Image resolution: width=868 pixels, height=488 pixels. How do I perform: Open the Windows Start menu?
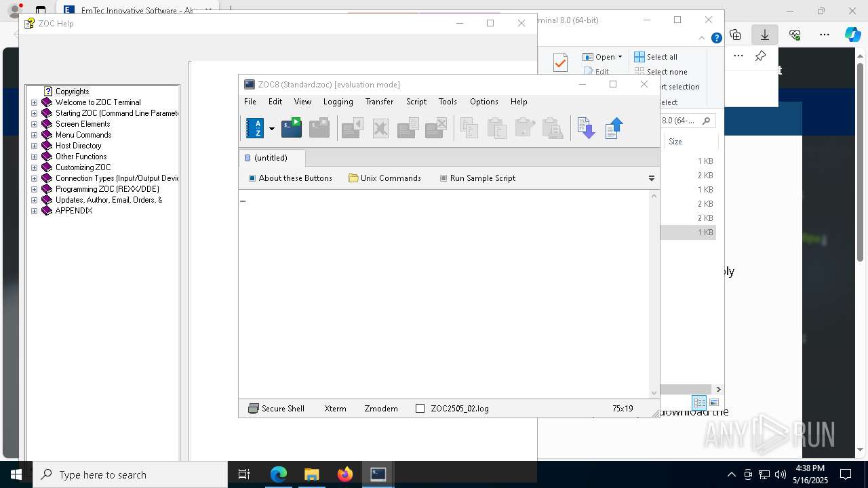tap(16, 474)
